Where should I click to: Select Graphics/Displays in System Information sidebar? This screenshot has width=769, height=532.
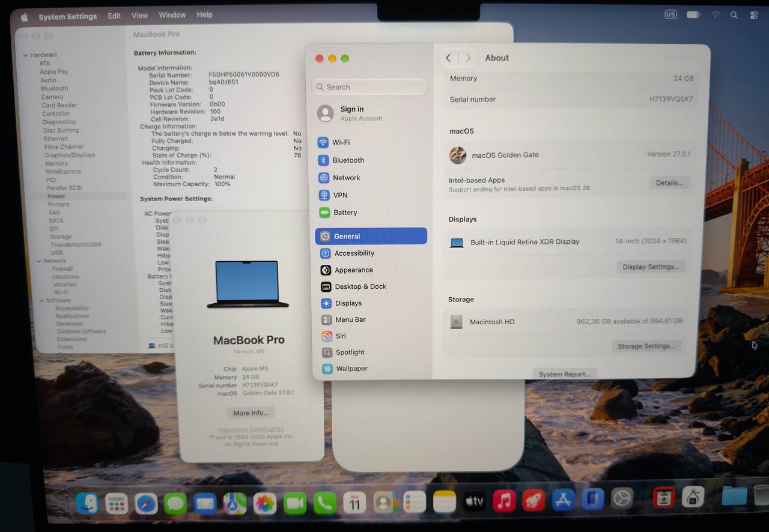(70, 155)
